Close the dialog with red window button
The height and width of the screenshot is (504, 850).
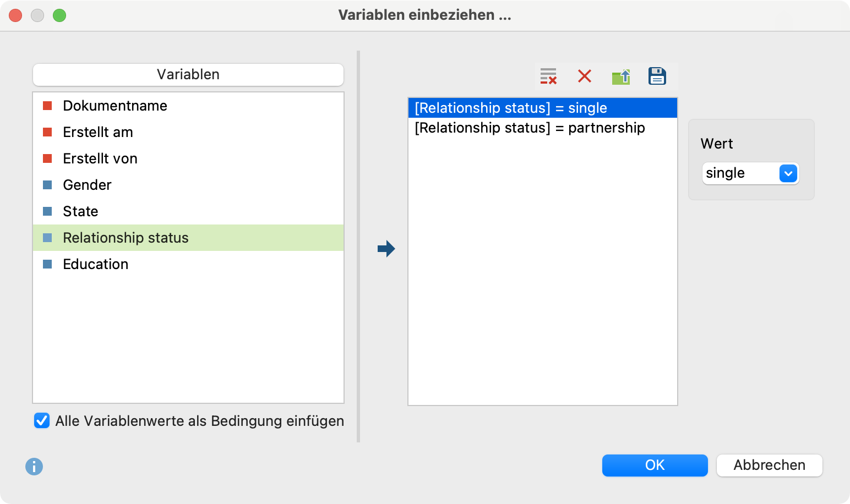[x=15, y=15]
